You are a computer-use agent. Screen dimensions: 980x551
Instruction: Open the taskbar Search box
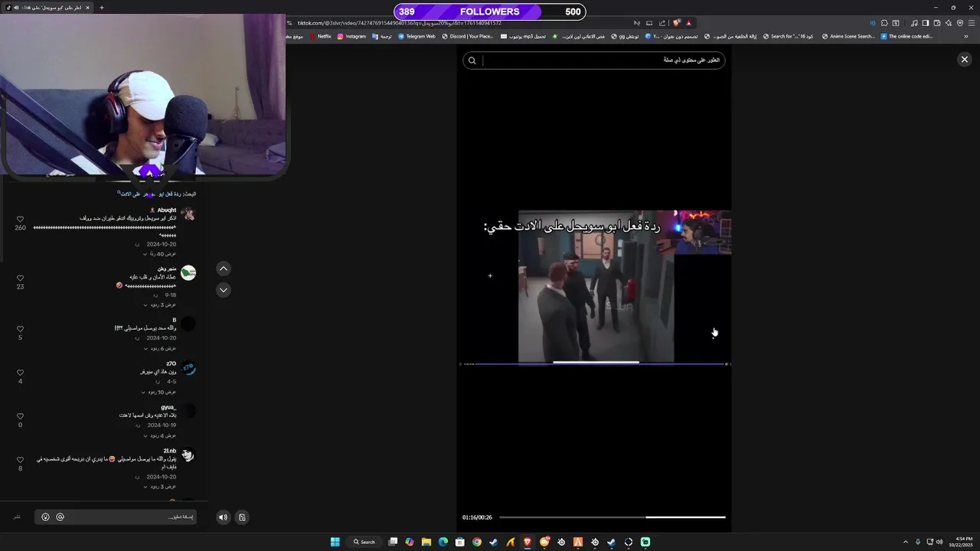[364, 542]
